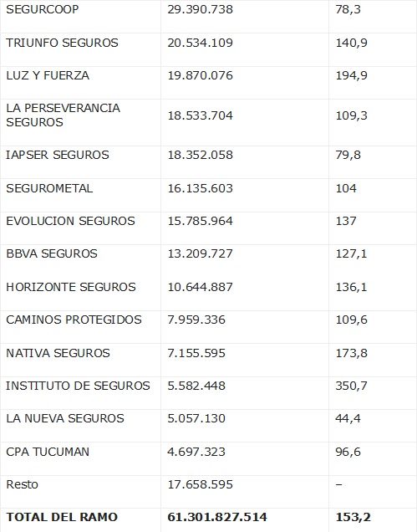Click the 350,7 percentage value
Viewport: 417px width, 532px height.
[x=351, y=386]
